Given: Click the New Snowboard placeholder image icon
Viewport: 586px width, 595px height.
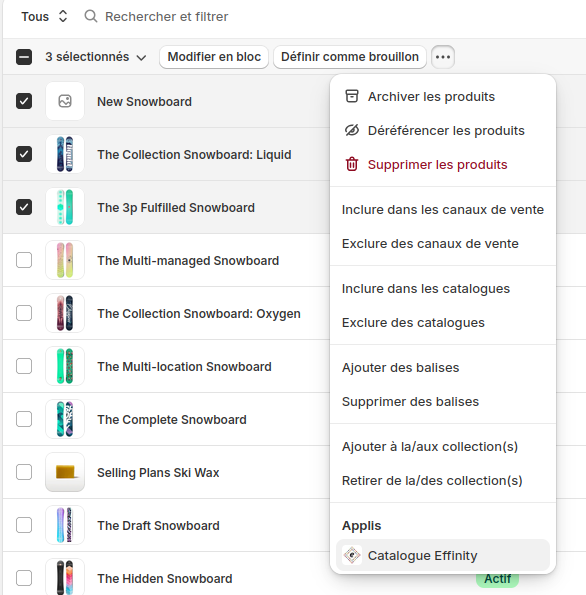Looking at the screenshot, I should click(65, 101).
